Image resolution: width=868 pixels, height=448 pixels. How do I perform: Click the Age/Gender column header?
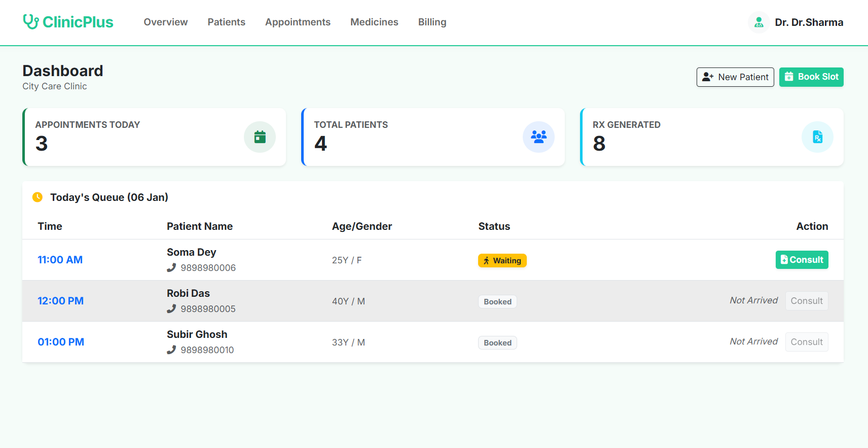[362, 226]
